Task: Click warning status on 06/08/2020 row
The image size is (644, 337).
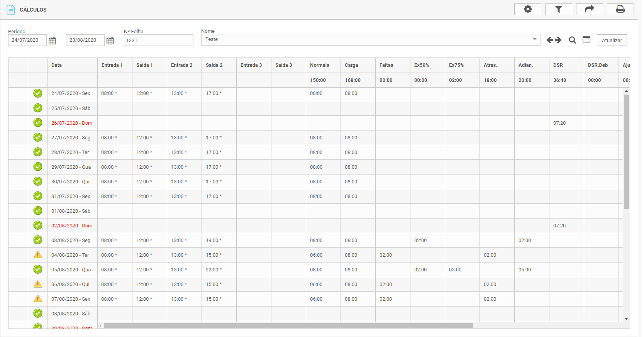Action: 38,284
